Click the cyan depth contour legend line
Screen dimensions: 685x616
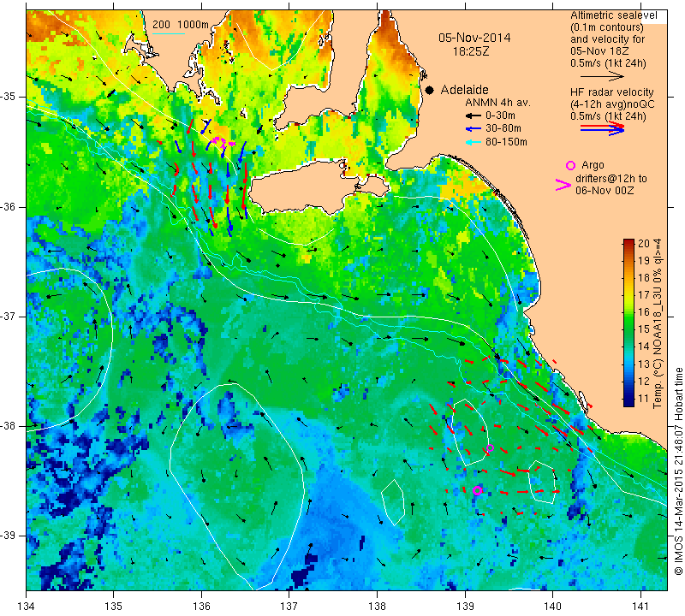(x=168, y=33)
